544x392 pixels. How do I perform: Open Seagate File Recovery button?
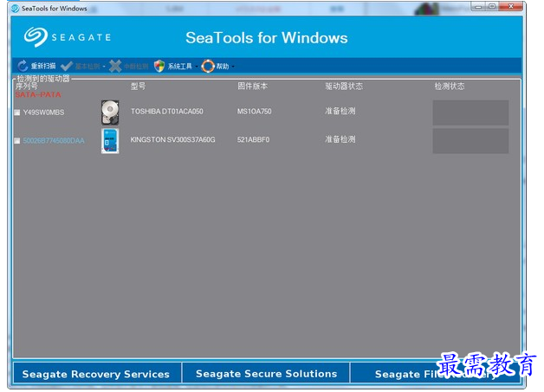(x=436, y=374)
